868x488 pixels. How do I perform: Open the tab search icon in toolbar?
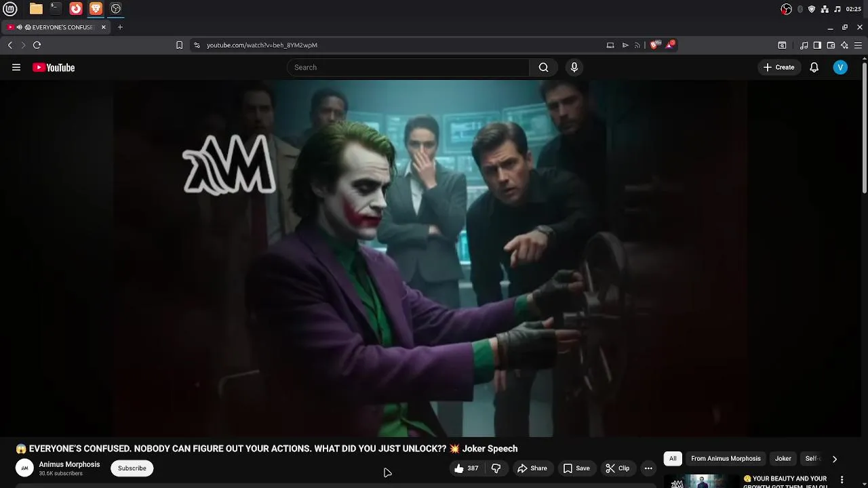click(782, 45)
